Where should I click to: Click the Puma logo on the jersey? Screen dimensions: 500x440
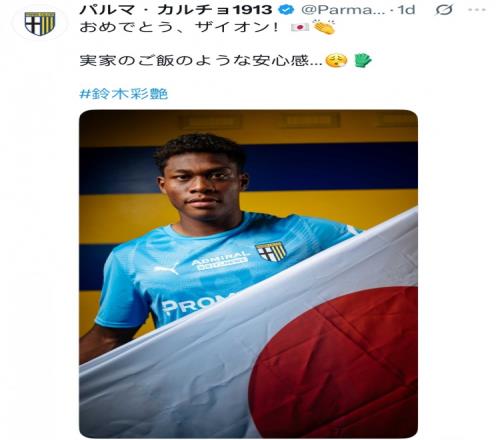click(167, 269)
